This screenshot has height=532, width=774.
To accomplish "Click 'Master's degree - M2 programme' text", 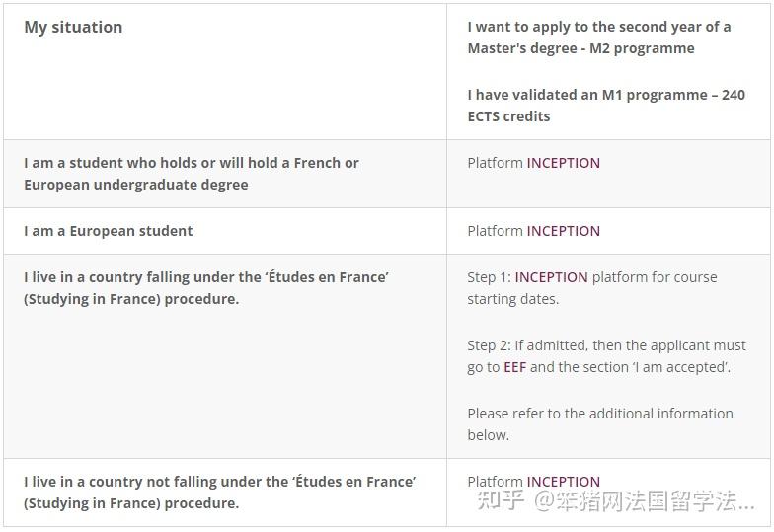I will pyautogui.click(x=580, y=48).
